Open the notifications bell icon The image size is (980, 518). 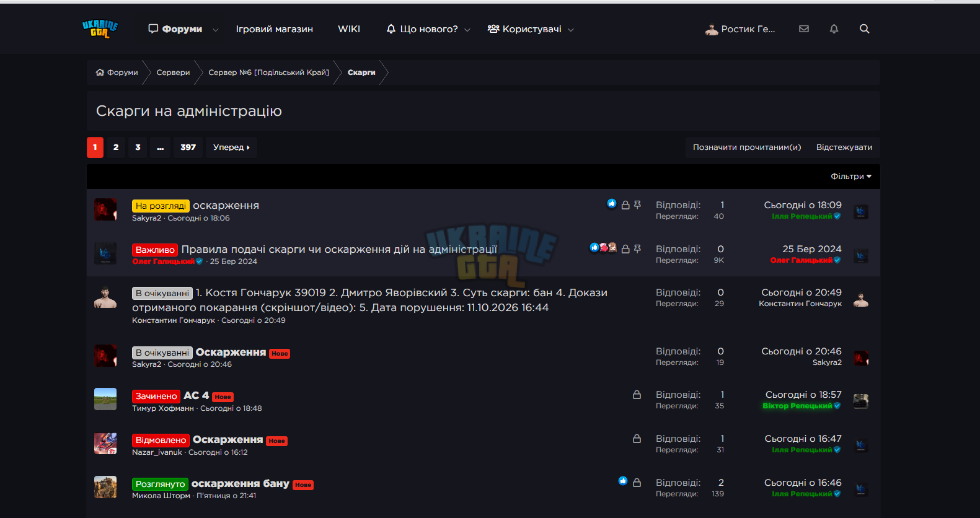point(834,29)
